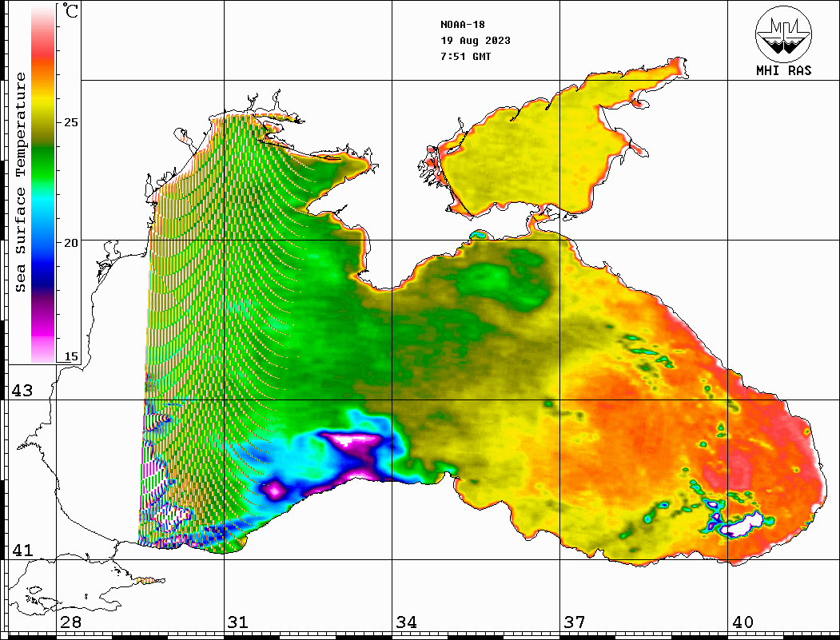Click the 20 value on temperature scale
The width and height of the screenshot is (840, 640).
point(70,243)
